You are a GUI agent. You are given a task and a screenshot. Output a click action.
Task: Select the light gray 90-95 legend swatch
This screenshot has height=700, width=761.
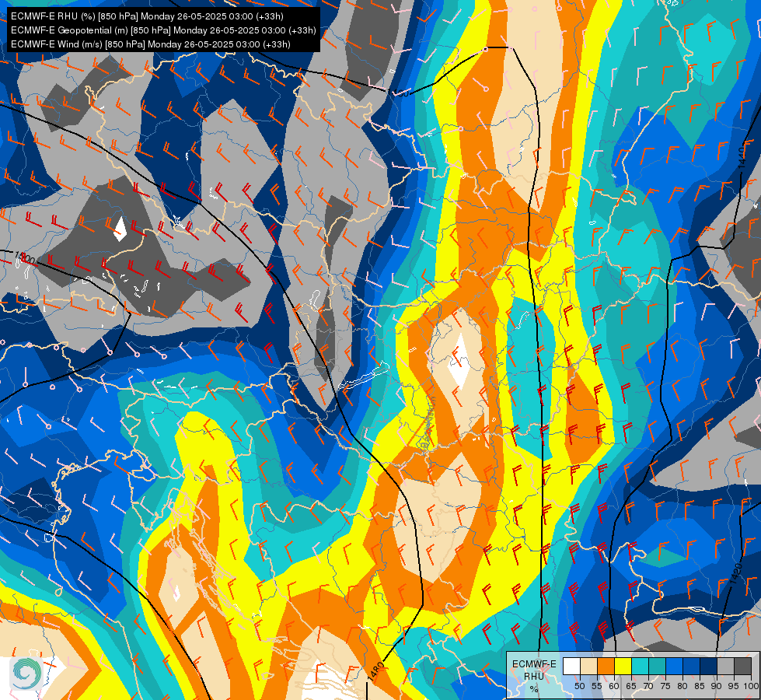point(725,666)
